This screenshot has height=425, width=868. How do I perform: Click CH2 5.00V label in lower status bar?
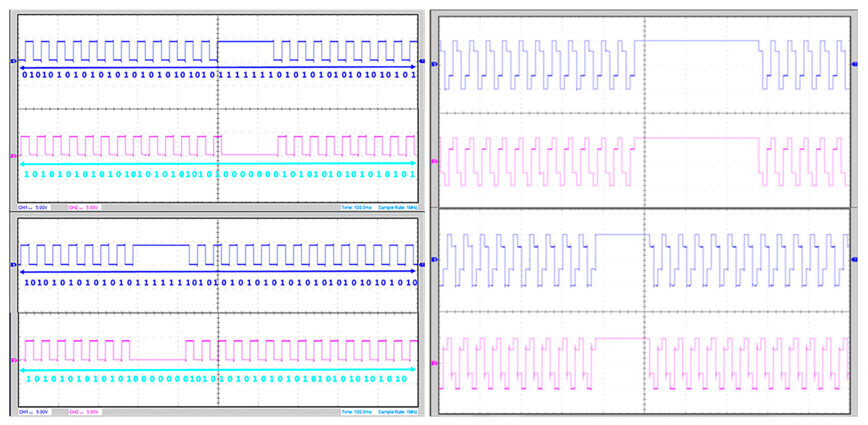(x=84, y=412)
